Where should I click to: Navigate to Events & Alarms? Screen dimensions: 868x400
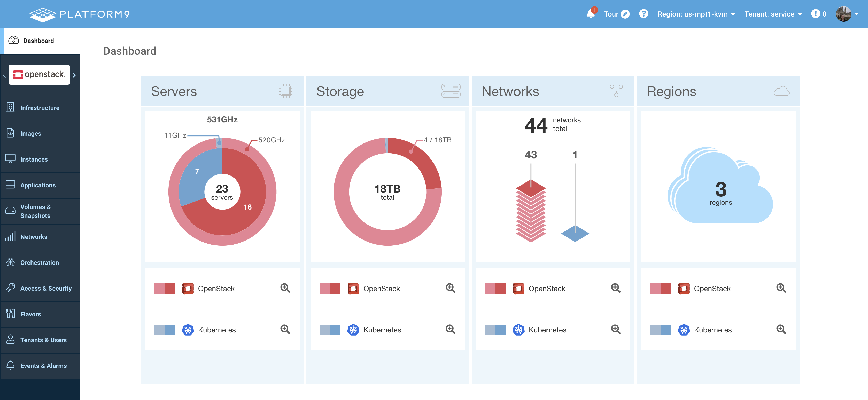point(43,366)
